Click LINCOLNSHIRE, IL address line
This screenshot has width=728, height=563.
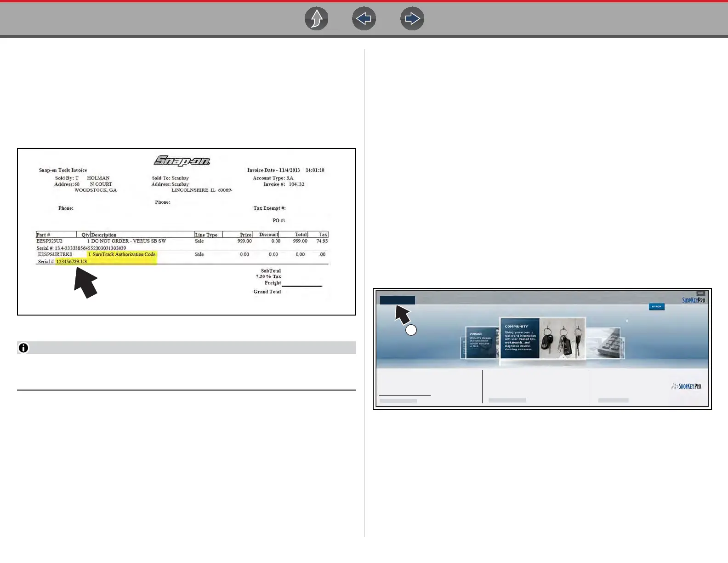pyautogui.click(x=202, y=190)
